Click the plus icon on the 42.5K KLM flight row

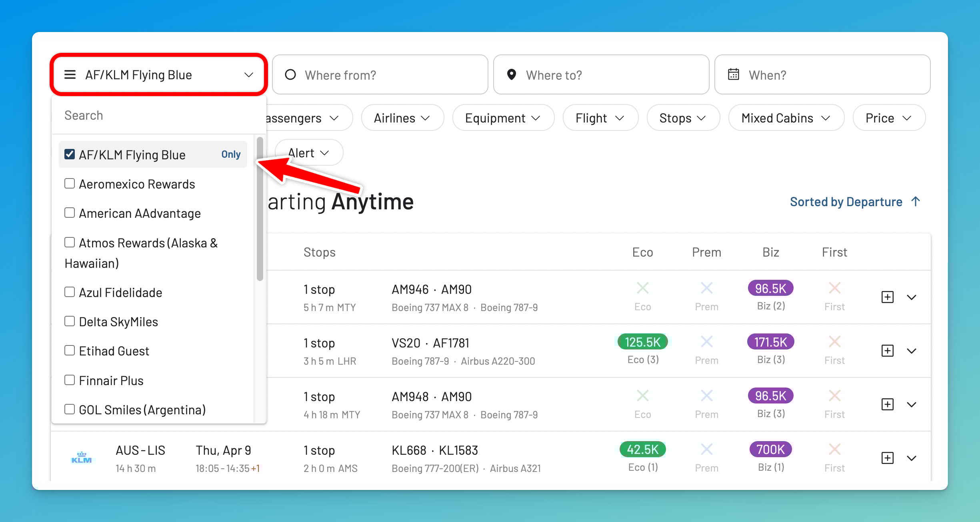887,458
